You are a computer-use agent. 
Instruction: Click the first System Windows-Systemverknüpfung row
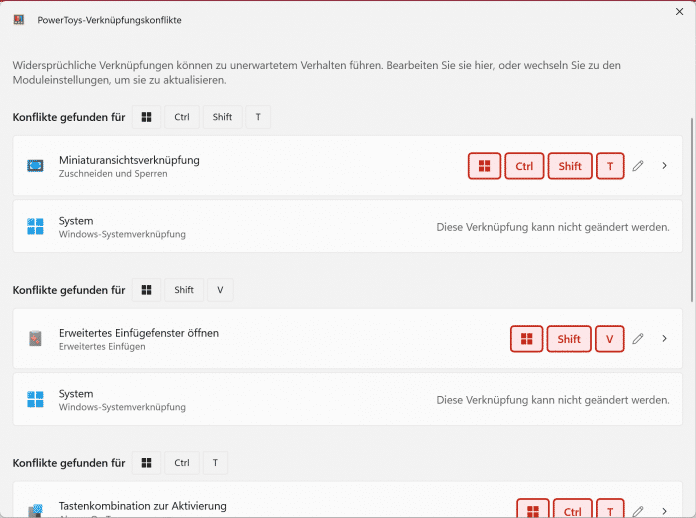pos(348,226)
